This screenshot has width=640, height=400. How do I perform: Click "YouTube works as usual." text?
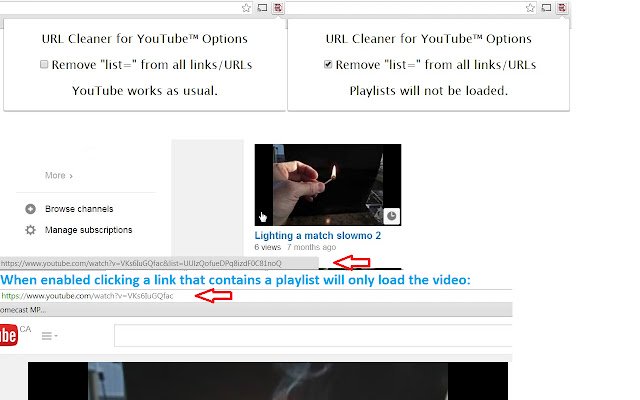tap(145, 91)
